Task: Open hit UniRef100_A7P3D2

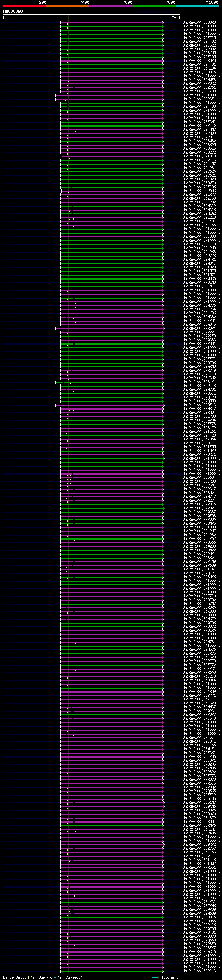Action: [199, 49]
